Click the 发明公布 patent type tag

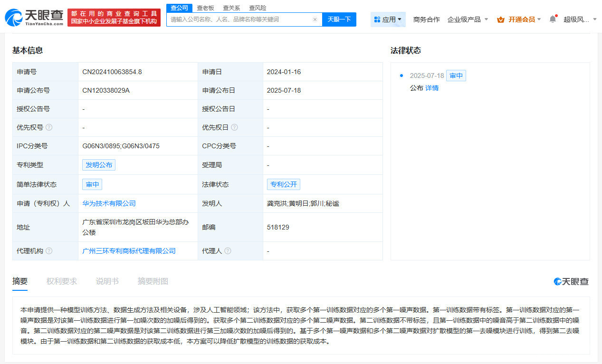99,165
